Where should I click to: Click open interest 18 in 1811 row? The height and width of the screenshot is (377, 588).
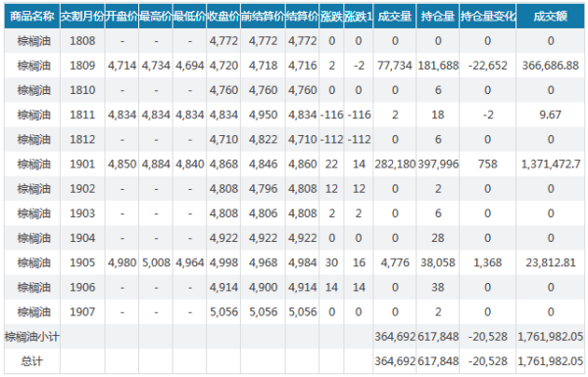[x=438, y=115]
